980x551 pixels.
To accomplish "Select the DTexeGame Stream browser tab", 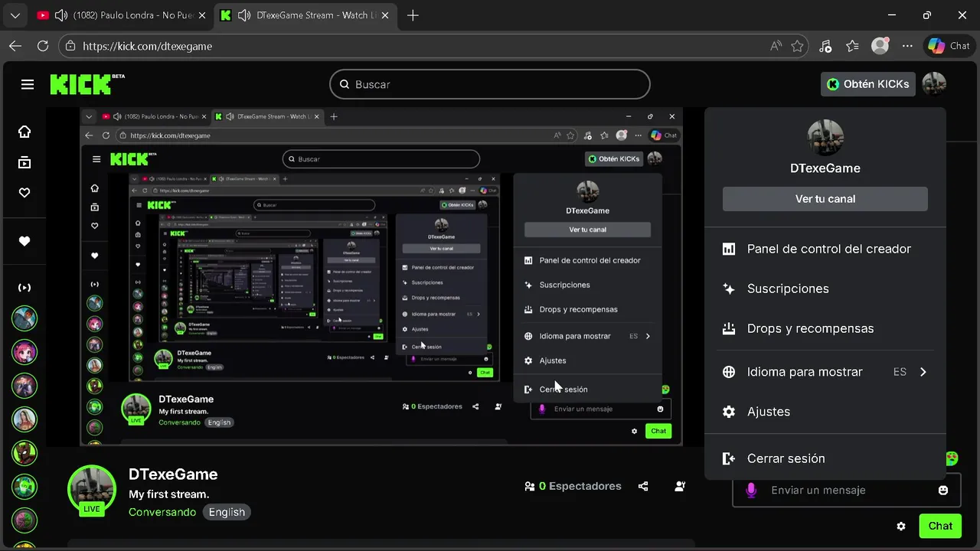I will (303, 15).
